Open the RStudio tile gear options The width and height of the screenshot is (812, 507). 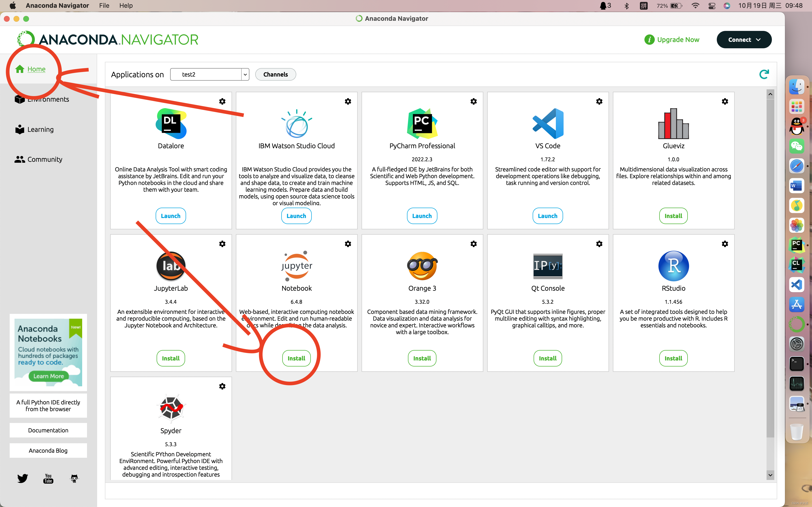point(725,244)
